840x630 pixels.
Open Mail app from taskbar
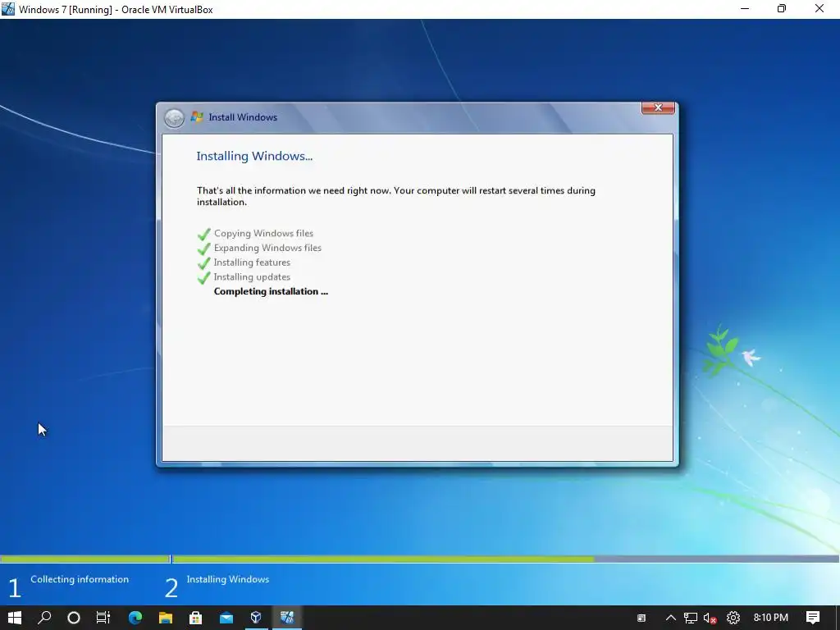[x=226, y=618]
